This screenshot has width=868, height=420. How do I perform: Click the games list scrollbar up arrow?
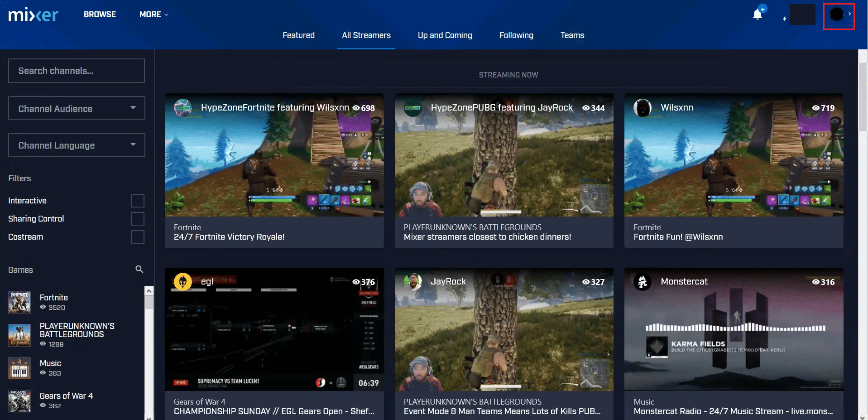click(x=149, y=291)
